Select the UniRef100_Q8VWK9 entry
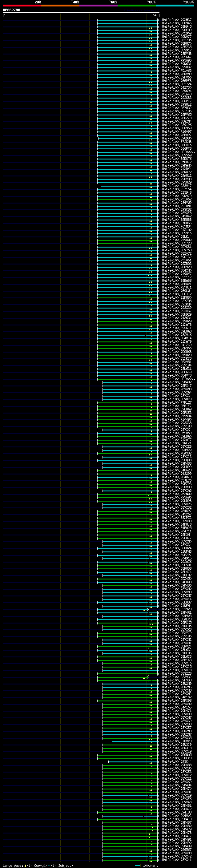Image resolution: width=197 pixels, height=868 pixels. (177, 399)
